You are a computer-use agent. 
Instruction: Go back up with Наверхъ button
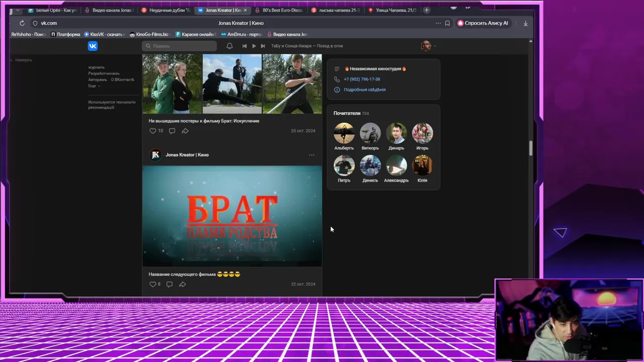point(21,60)
